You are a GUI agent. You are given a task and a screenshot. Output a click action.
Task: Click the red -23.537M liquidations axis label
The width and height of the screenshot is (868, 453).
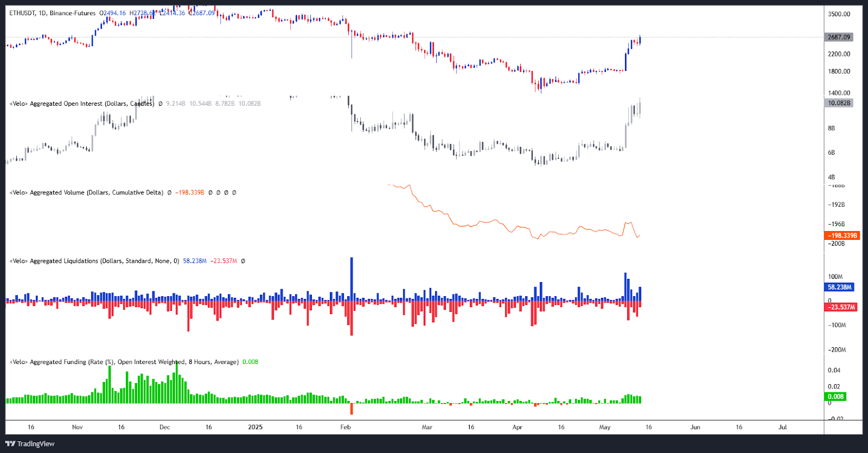[x=841, y=307]
